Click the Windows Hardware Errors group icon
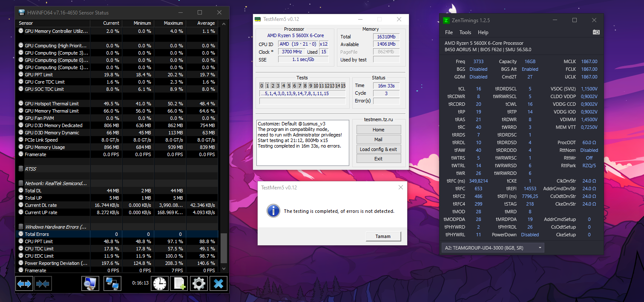Screen dimensions: 644x302 tap(21, 227)
